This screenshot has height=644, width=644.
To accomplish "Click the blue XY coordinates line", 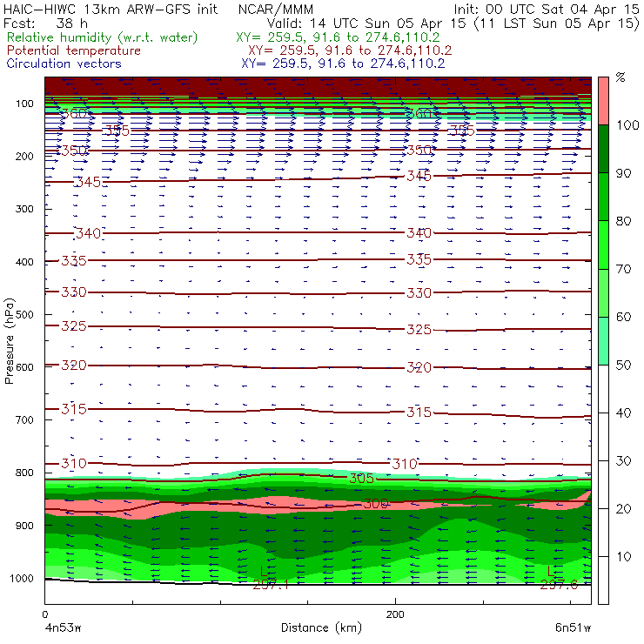I will 343,64.
